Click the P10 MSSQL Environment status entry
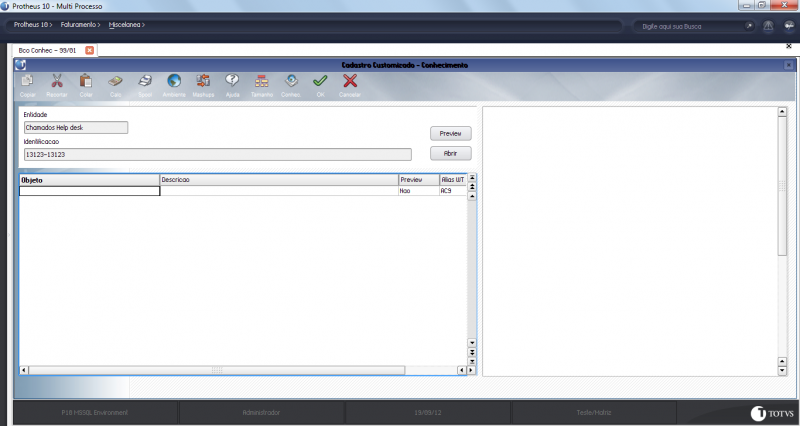Image resolution: width=800 pixels, height=426 pixels. click(x=95, y=412)
